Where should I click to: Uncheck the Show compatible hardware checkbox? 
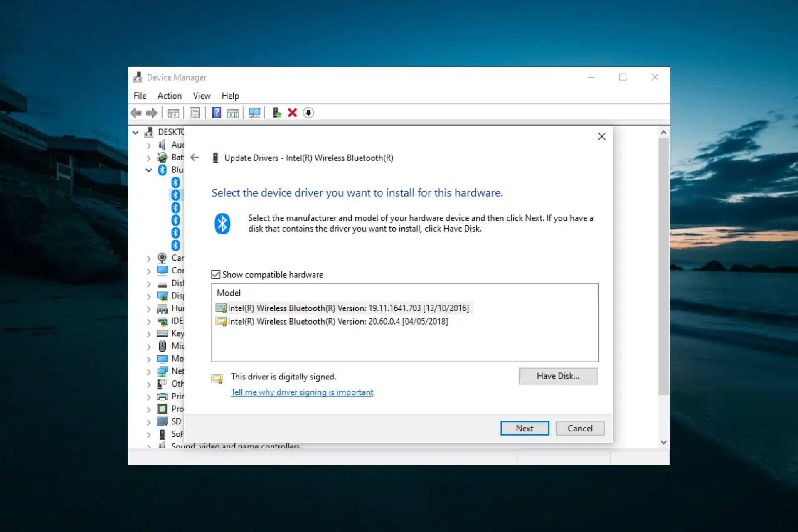216,274
